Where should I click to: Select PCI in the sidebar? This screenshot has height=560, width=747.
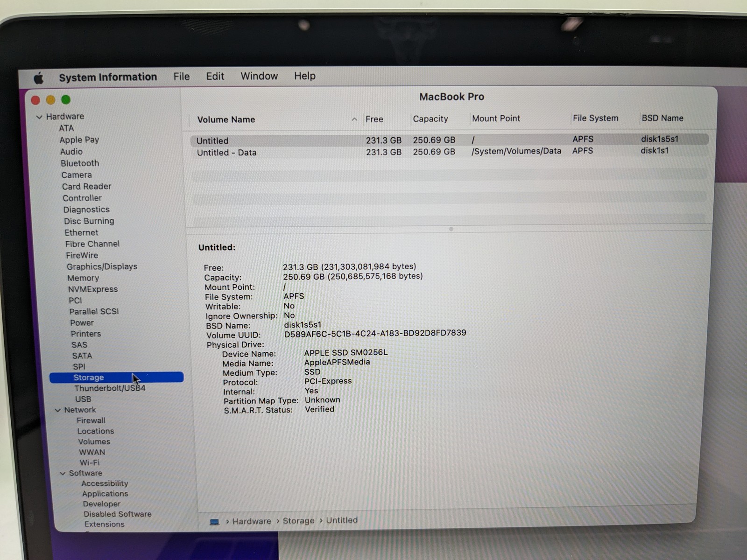[x=75, y=300]
